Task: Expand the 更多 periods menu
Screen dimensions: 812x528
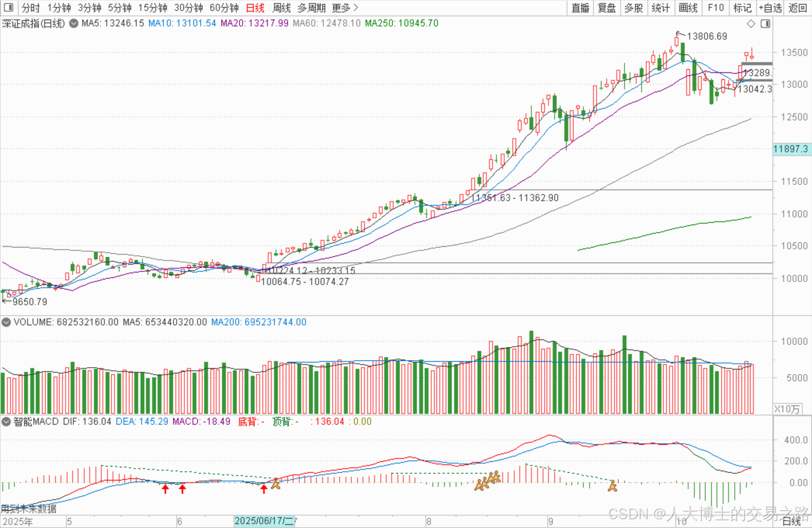Action: (345, 8)
